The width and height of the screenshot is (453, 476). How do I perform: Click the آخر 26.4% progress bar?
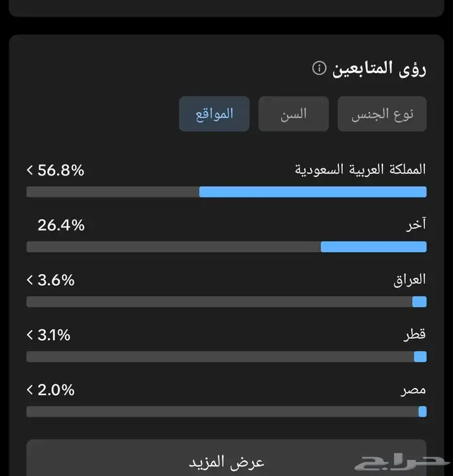pos(226,246)
